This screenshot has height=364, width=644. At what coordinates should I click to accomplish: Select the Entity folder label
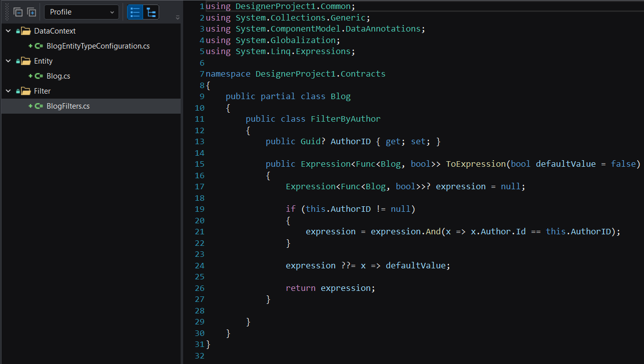[x=44, y=61]
